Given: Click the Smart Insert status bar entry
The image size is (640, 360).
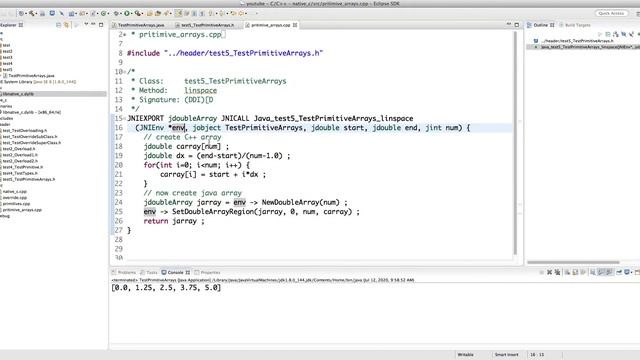Looking at the screenshot, I should [x=507, y=355].
